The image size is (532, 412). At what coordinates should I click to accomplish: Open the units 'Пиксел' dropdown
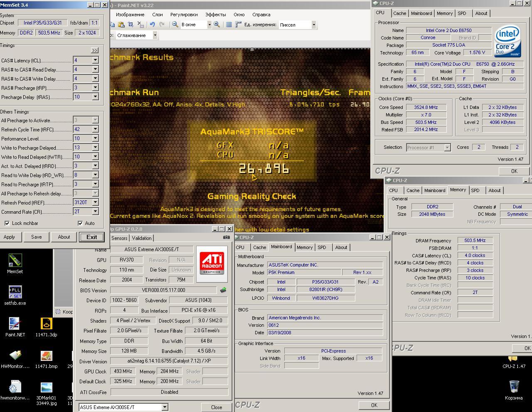313,25
